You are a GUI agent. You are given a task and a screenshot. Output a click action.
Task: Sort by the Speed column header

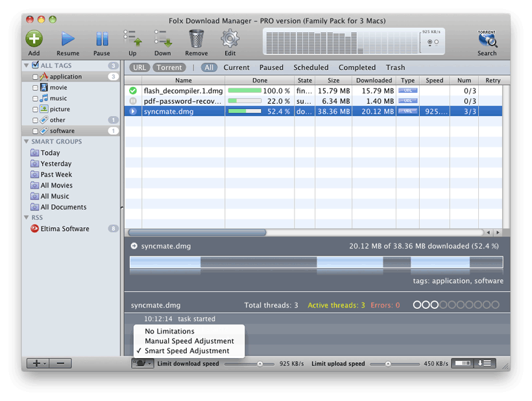pyautogui.click(x=434, y=80)
